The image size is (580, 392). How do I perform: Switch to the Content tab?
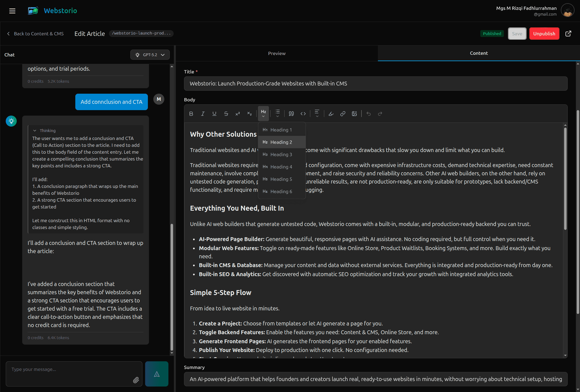point(479,53)
